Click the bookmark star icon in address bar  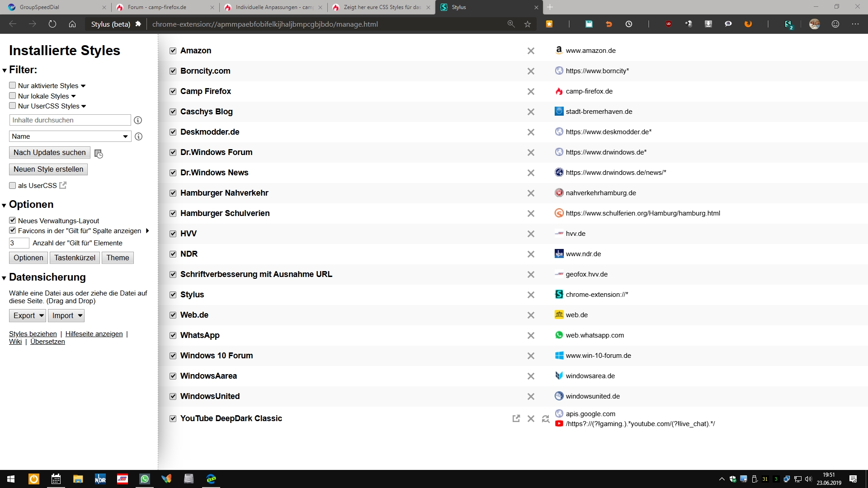[527, 24]
